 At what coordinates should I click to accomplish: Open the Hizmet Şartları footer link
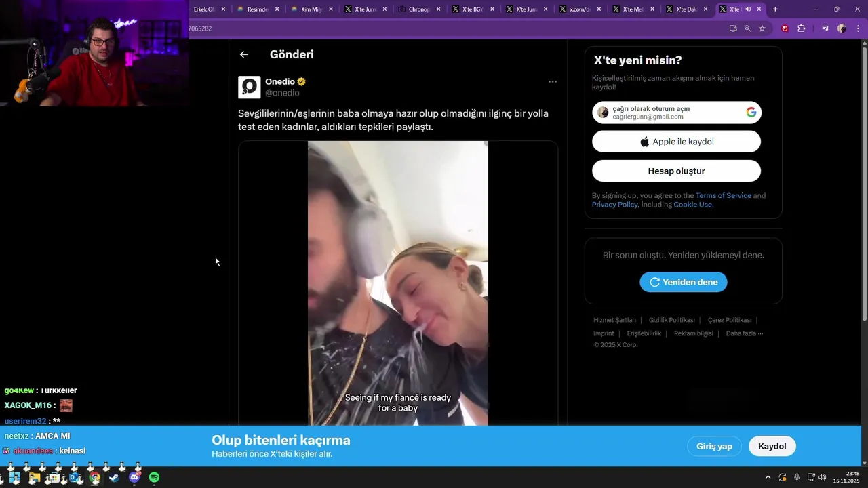pos(614,320)
